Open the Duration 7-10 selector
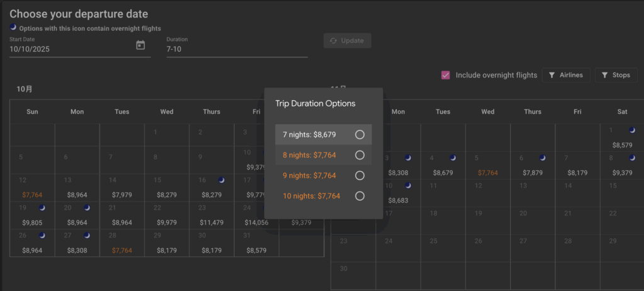Screen dimensions: 644x291 (x=236, y=49)
